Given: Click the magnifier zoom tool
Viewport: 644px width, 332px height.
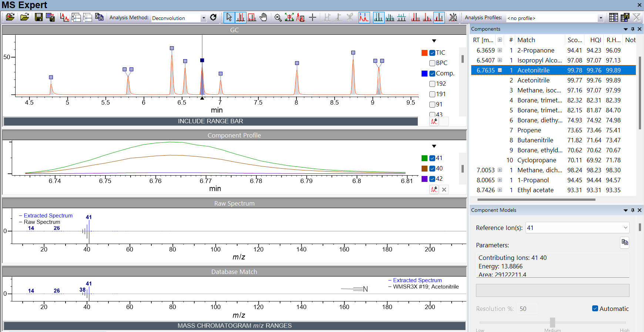Looking at the screenshot, I should tap(278, 17).
